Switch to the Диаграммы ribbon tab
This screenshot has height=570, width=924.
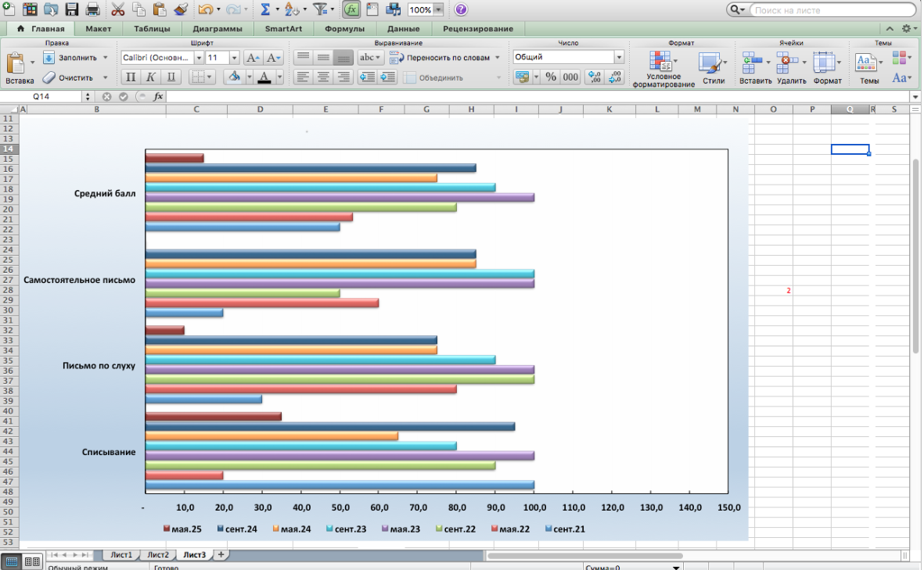click(218, 29)
